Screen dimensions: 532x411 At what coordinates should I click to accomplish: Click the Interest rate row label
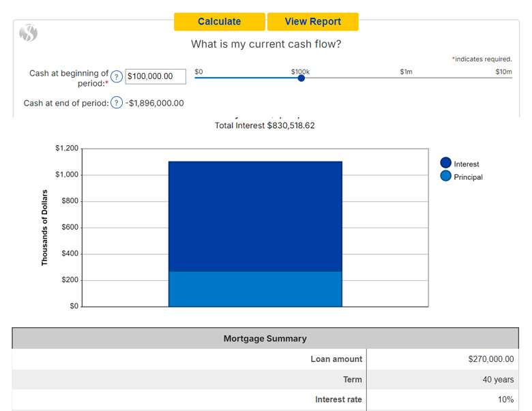338,399
